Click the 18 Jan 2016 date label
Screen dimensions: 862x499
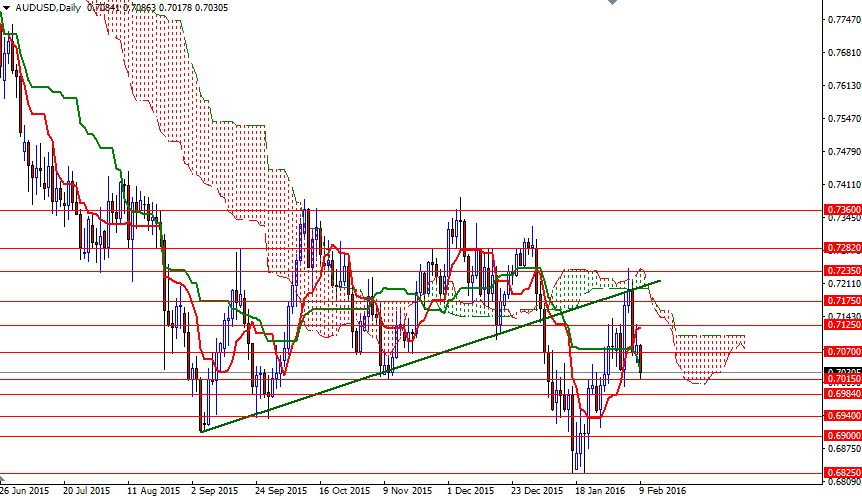tap(600, 490)
